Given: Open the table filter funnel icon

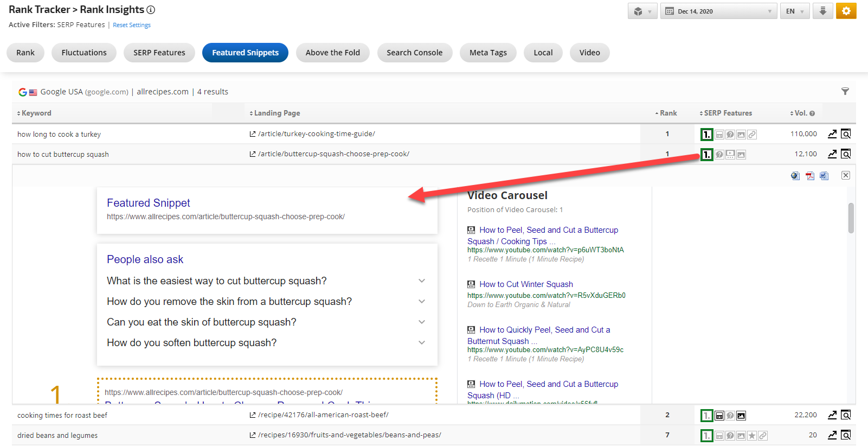Looking at the screenshot, I should (845, 91).
